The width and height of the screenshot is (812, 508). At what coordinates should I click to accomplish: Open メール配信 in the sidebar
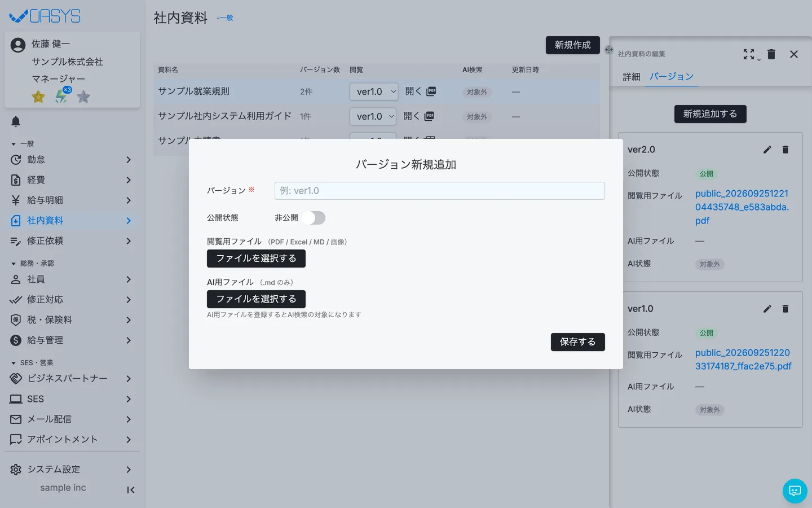72,419
